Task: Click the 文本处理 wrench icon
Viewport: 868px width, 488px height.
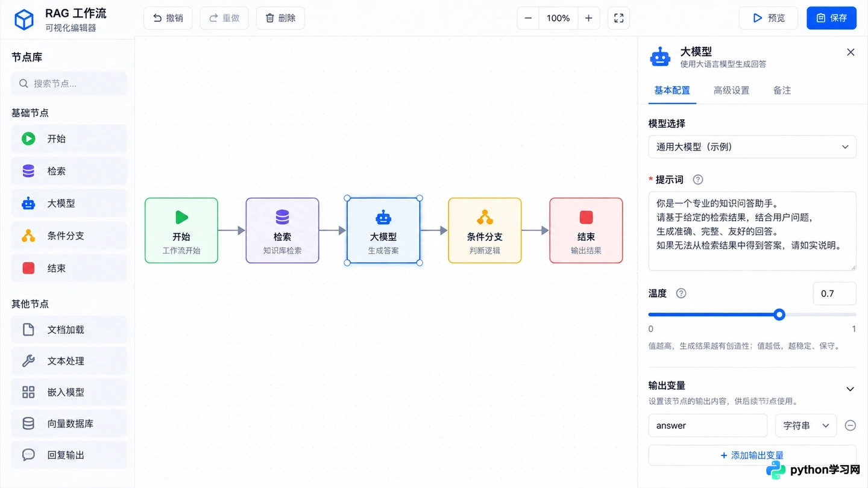Action: [28, 361]
